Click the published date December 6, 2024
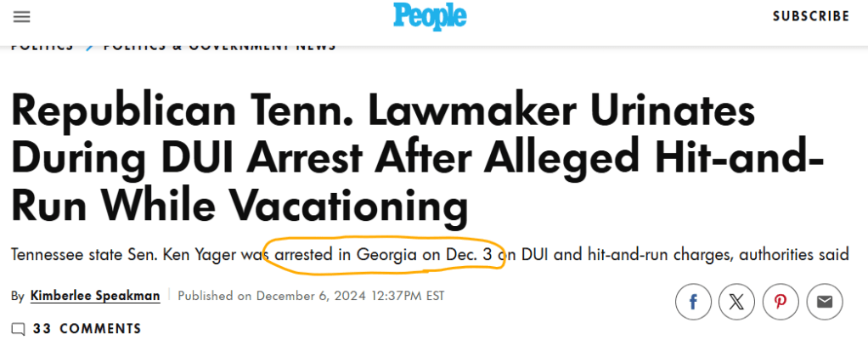The image size is (868, 340). click(x=311, y=296)
